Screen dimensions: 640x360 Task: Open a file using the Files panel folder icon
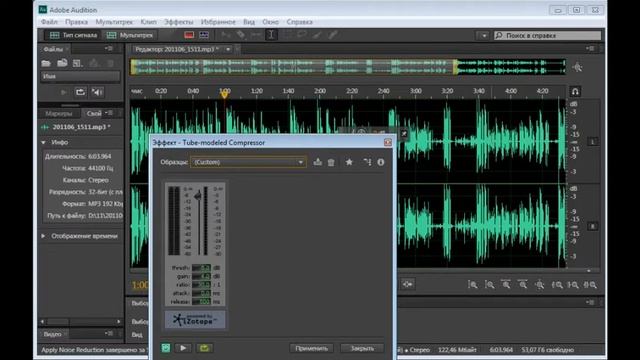click(46, 63)
